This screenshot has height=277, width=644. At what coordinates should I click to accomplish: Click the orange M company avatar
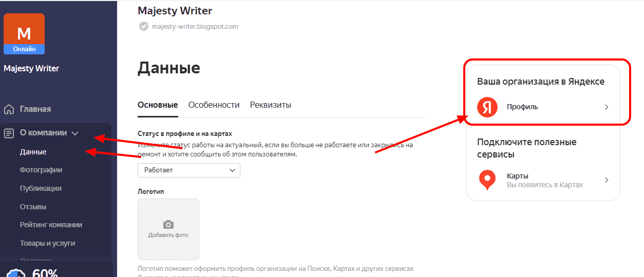24,34
